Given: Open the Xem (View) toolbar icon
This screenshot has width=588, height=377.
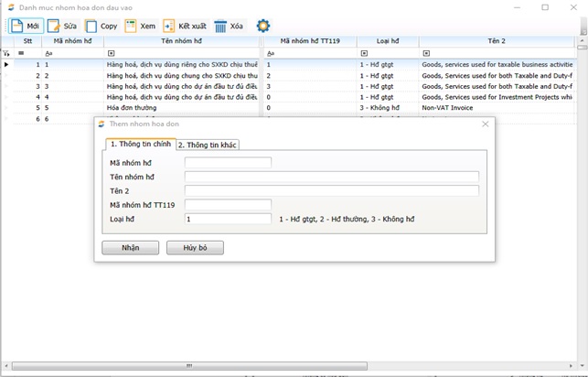Looking at the screenshot, I should 132,26.
